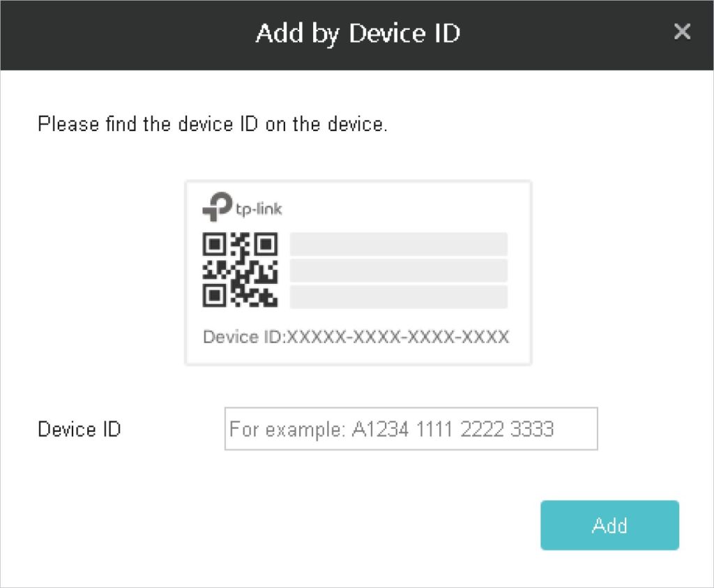
Task: Click the Device ID:XXXXX example on the label
Action: pos(356,337)
